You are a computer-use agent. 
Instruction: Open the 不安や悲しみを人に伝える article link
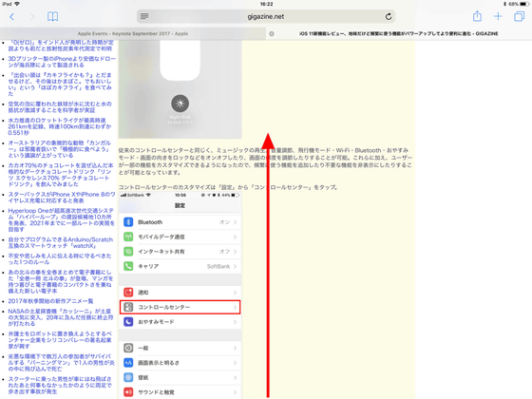pos(60,258)
